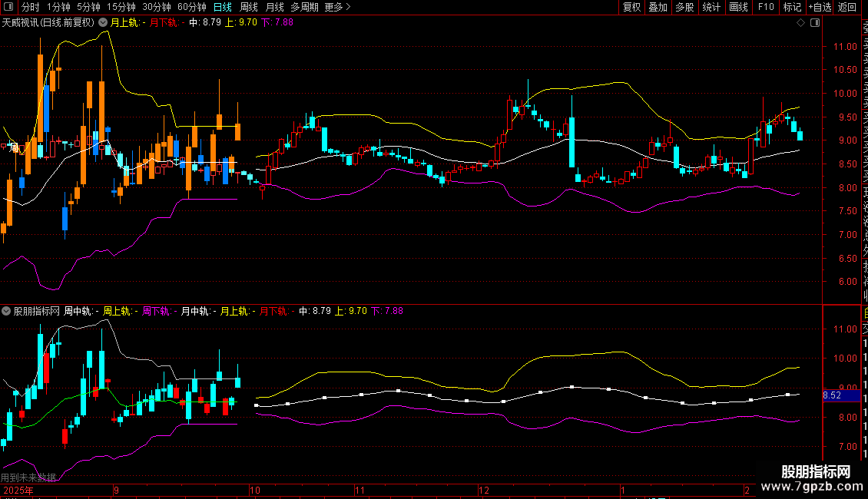Select the 1分钟 period tab
This screenshot has height=499, width=868.
(58, 7)
